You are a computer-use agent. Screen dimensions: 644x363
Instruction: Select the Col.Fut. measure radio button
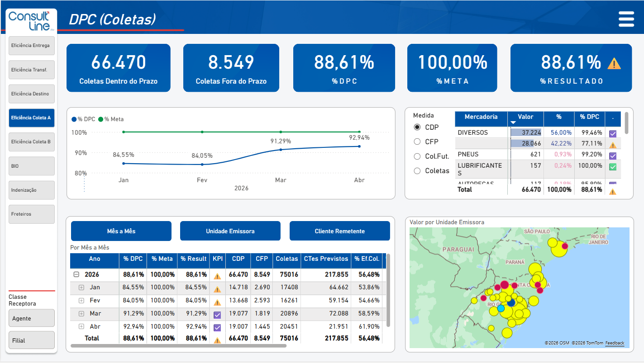click(417, 156)
